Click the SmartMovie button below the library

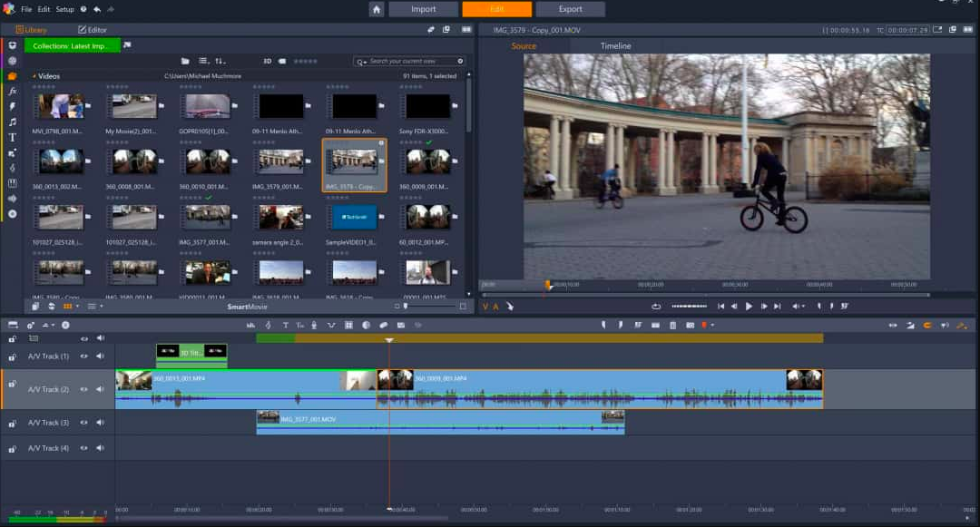(x=247, y=307)
